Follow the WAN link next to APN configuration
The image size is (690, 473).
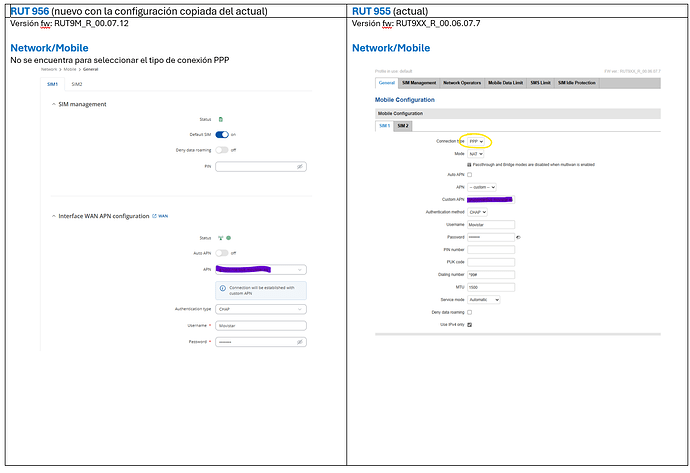[x=160, y=216]
